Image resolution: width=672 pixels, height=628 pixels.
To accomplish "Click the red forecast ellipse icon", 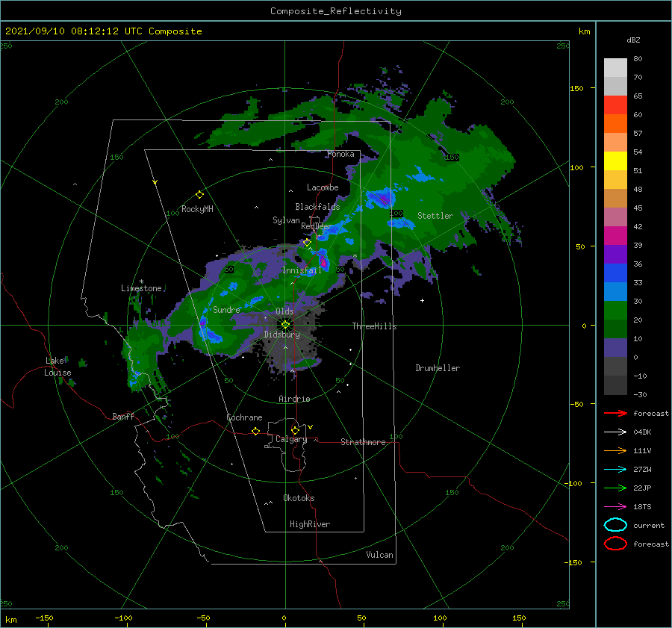I will [x=615, y=544].
